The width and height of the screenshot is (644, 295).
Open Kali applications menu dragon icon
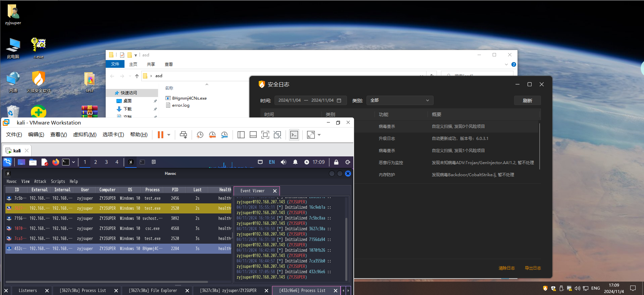(x=7, y=162)
